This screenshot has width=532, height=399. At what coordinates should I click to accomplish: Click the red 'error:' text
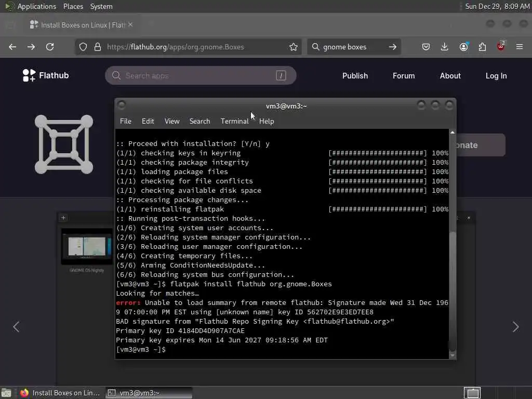pyautogui.click(x=128, y=303)
